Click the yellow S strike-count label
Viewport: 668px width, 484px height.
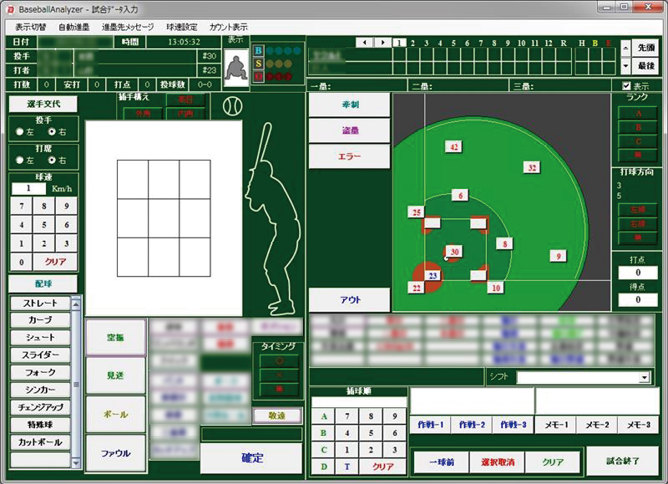click(x=258, y=64)
